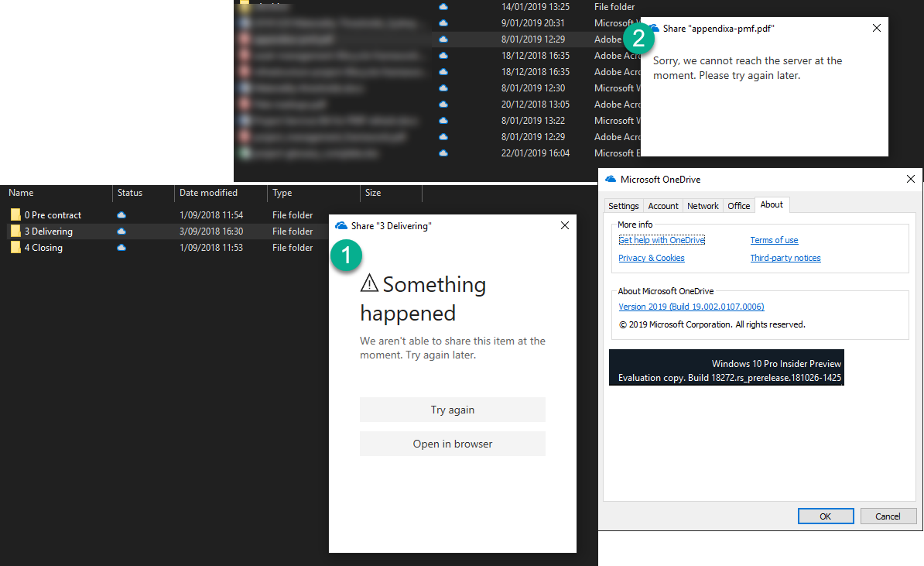Click the folder icon for 0 Pre contract
The width and height of the screenshot is (924, 566).
[x=15, y=214]
